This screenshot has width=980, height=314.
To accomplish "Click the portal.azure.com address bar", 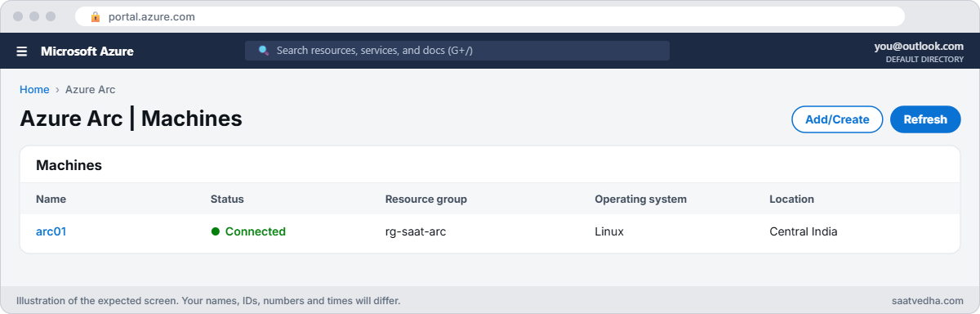I will coord(490,16).
